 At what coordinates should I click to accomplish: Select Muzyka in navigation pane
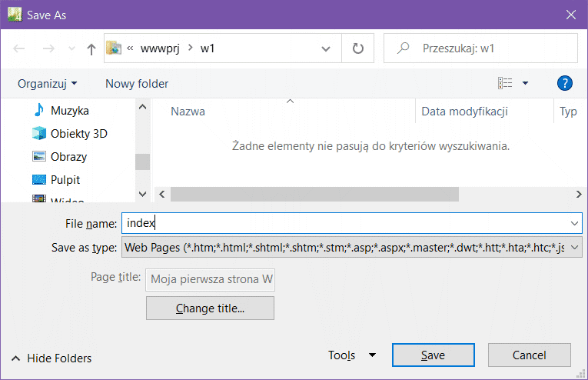pyautogui.click(x=69, y=111)
